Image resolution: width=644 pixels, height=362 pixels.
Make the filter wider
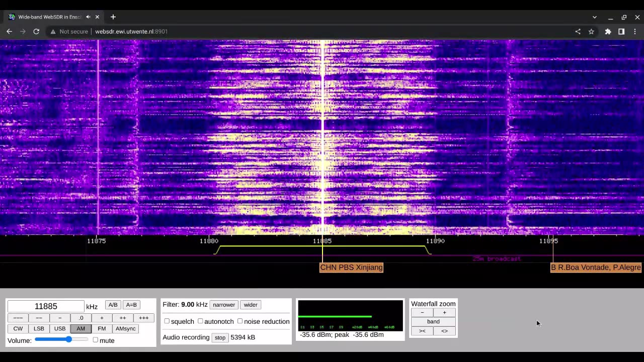coord(251,305)
